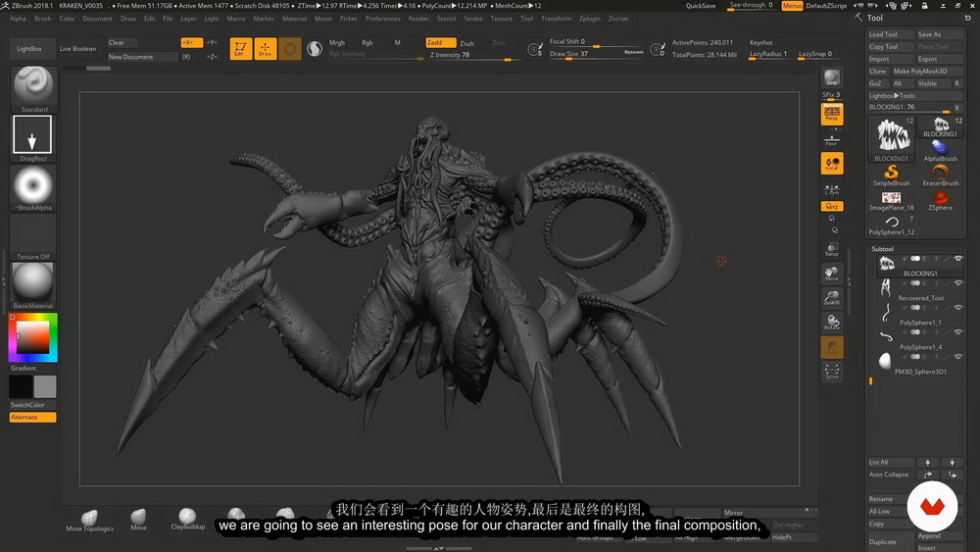Open the Material menu
This screenshot has width=980, height=552.
point(294,19)
